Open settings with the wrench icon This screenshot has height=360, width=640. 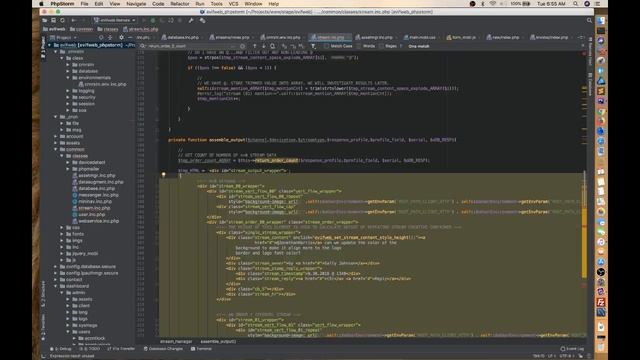(191, 20)
